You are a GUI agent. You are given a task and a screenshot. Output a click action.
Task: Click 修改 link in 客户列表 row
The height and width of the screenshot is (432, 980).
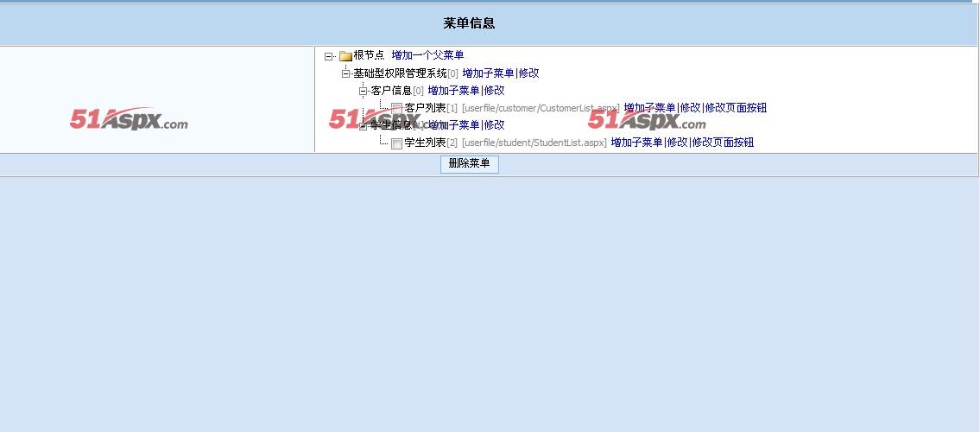(691, 107)
